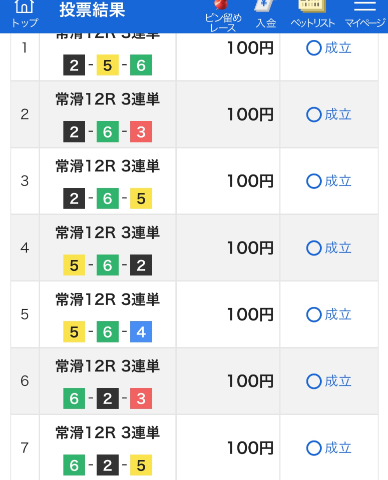Tap the 入金 deposit icon
The image size is (388, 480).
(266, 15)
